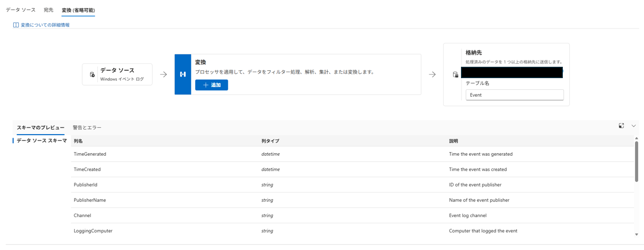Viewport: 644px width, 250px height.
Task: Select the TimeGenerated column name
Action: 90,154
